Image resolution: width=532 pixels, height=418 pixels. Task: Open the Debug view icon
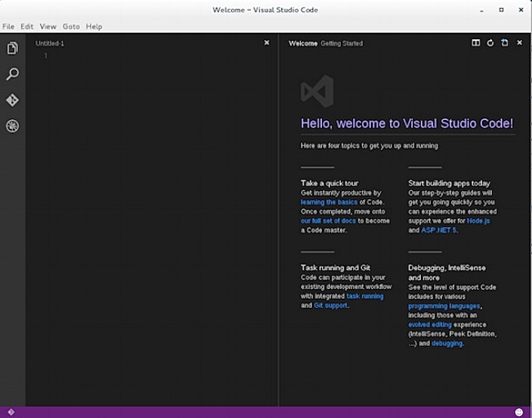click(x=12, y=126)
